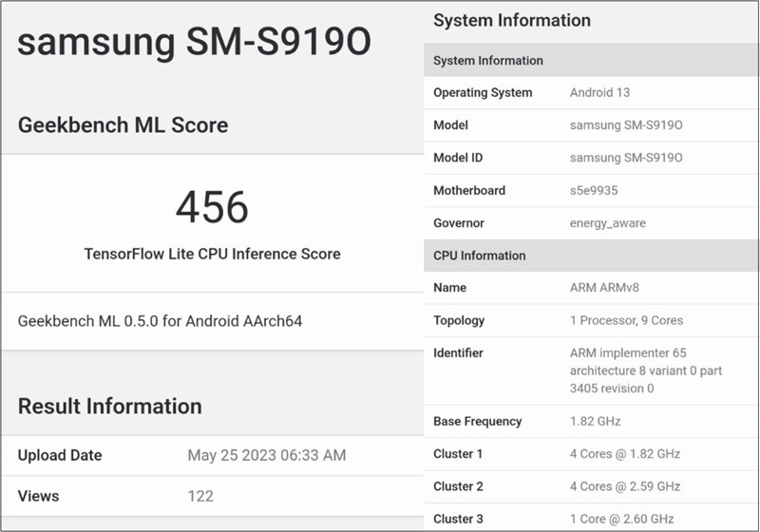This screenshot has width=760, height=532.
Task: Click the 'Operating System' label
Action: [483, 92]
